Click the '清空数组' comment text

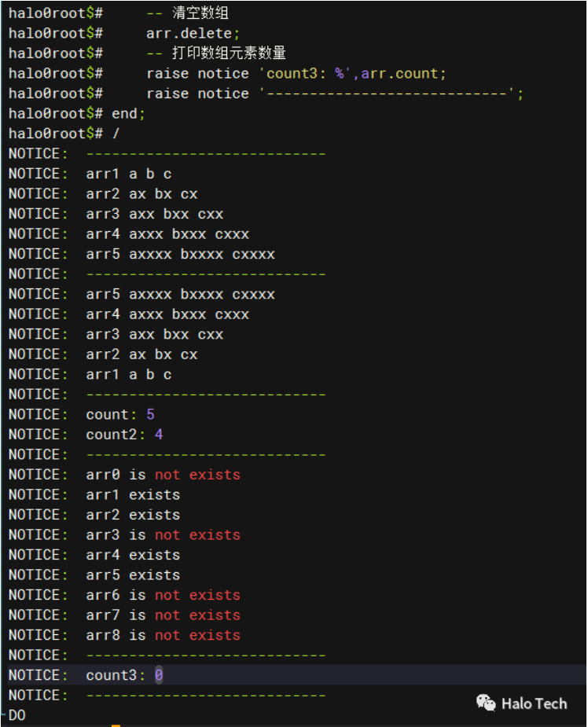[x=200, y=13]
